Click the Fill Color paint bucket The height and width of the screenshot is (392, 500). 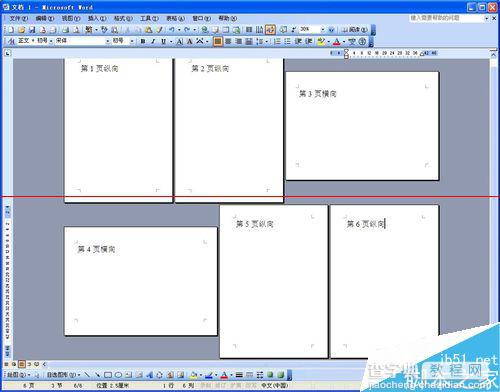point(193,375)
